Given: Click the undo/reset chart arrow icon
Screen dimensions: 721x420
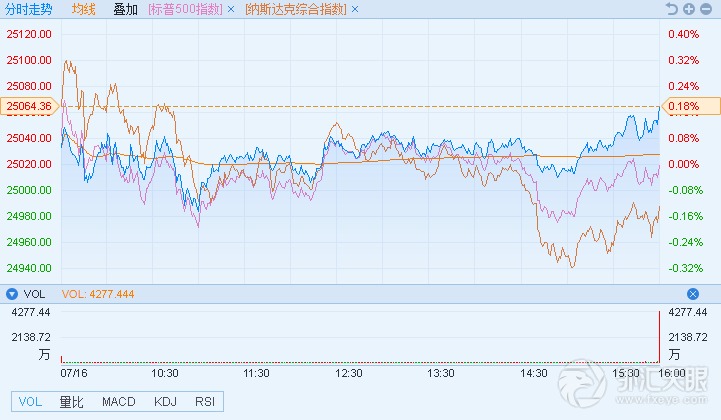Looking at the screenshot, I should click(672, 9).
